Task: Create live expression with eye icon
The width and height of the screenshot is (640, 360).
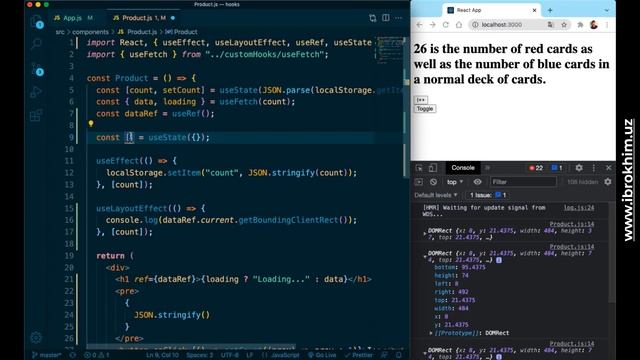Action: tap(477, 182)
